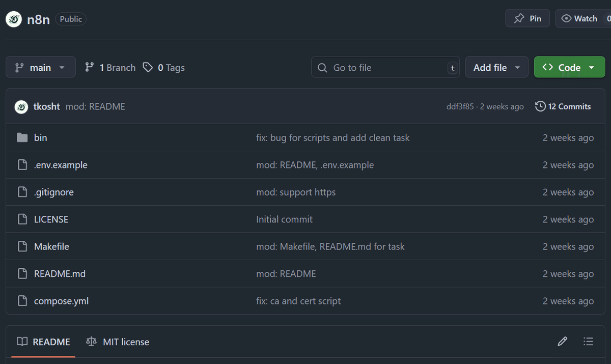This screenshot has width=611, height=364.
Task: Click the tkosht author avatar
Action: point(21,106)
